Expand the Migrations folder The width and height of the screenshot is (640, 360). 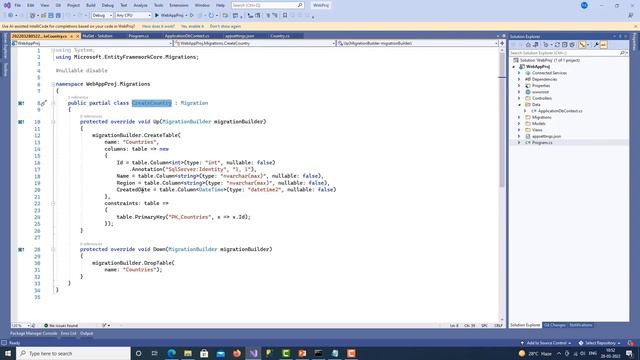(519, 117)
